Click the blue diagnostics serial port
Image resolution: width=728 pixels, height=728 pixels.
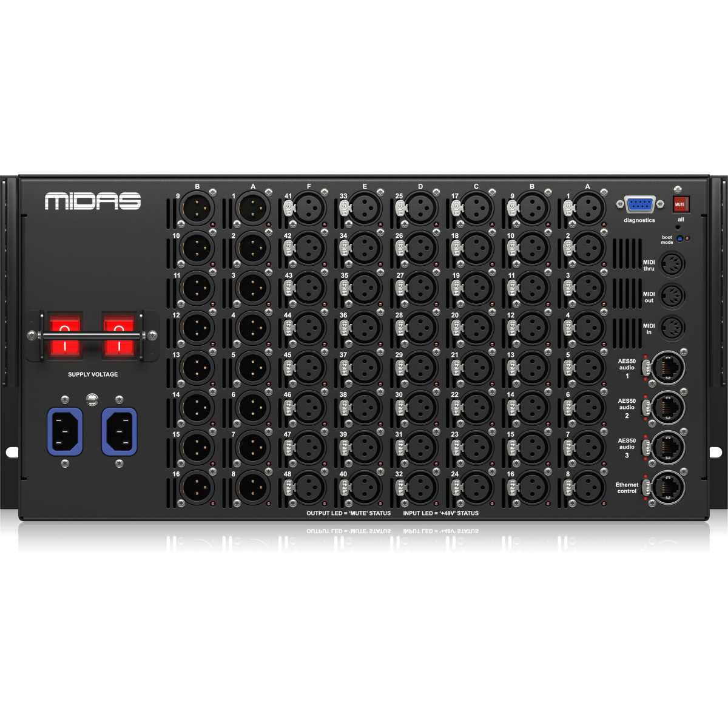639,205
